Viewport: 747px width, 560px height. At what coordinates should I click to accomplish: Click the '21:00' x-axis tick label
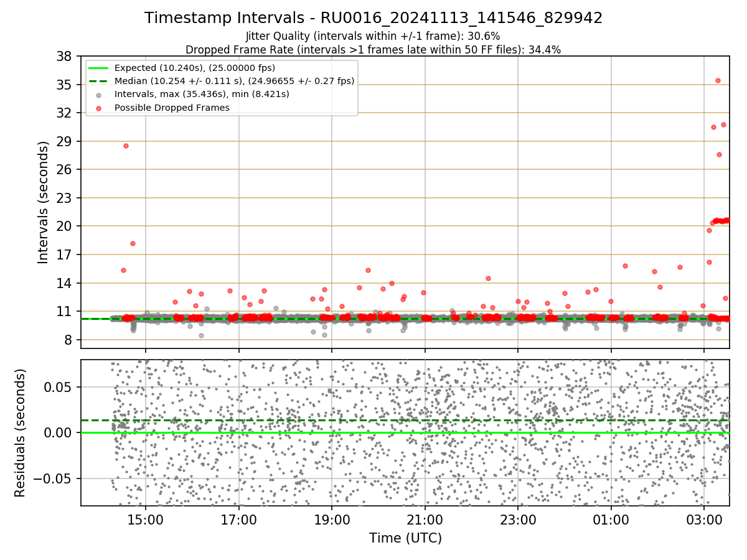click(x=425, y=520)
